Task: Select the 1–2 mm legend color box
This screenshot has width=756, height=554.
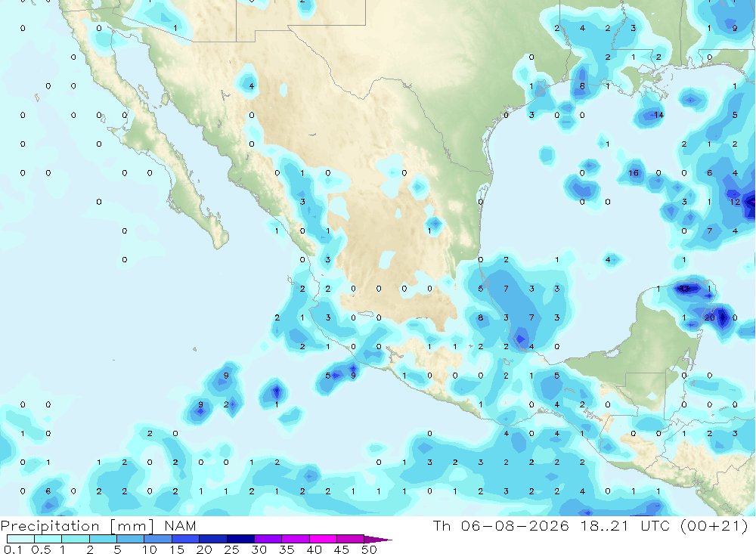Action: pos(76,539)
